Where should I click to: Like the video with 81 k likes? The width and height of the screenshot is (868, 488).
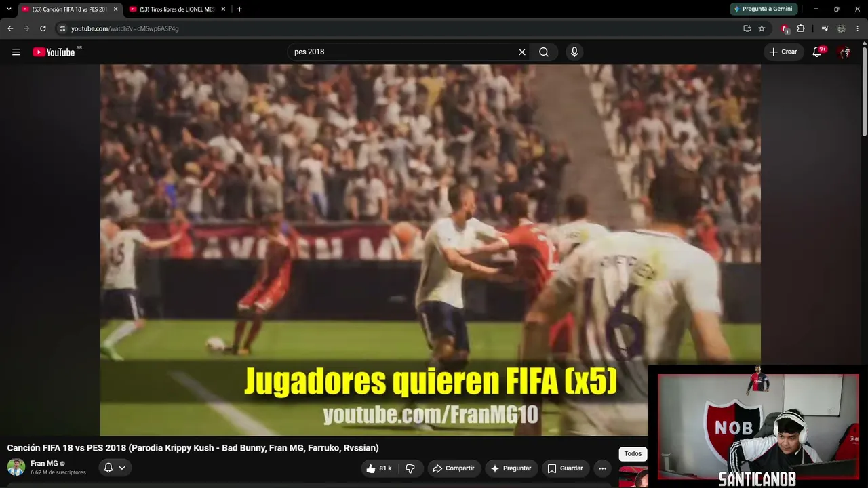tap(379, 468)
